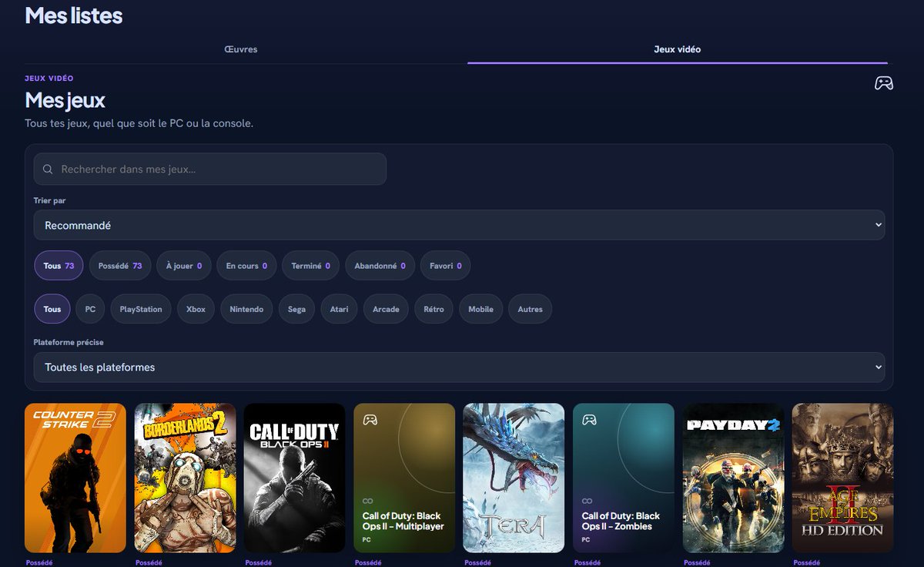This screenshot has width=924, height=567.
Task: Filter games by Arcade platform
Action: click(x=386, y=309)
